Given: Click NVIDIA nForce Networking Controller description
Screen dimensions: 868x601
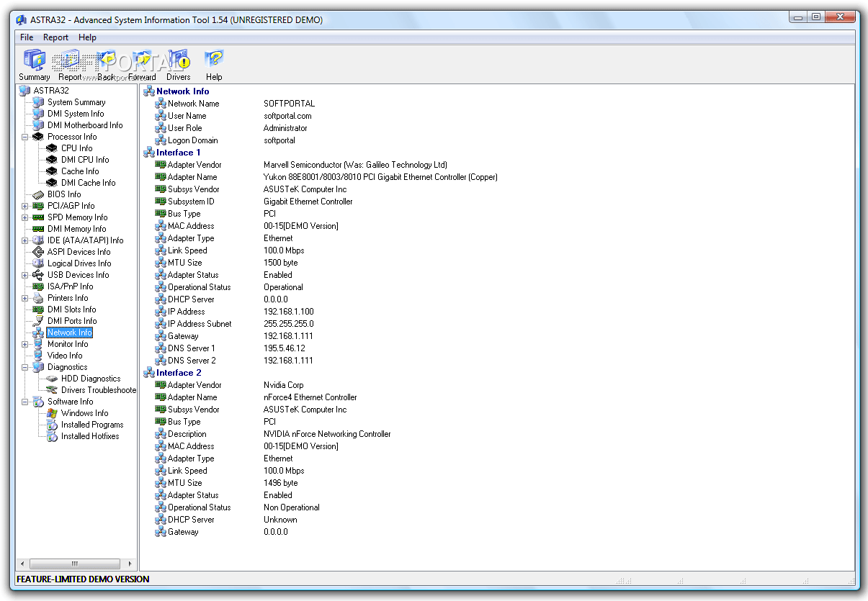Looking at the screenshot, I should point(327,434).
